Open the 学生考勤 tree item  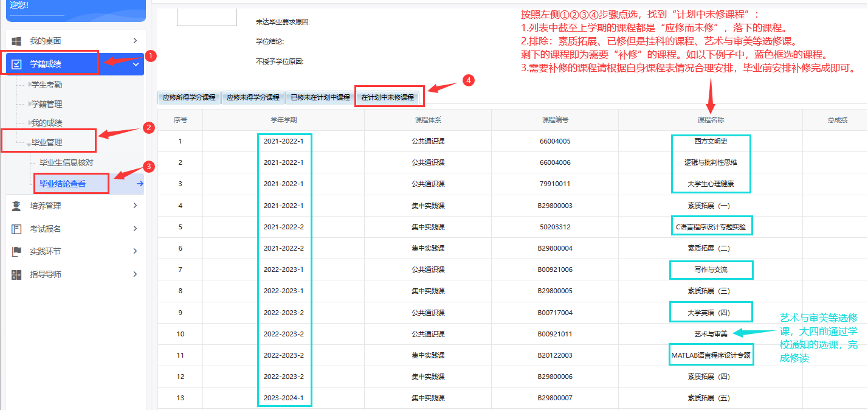(x=46, y=85)
